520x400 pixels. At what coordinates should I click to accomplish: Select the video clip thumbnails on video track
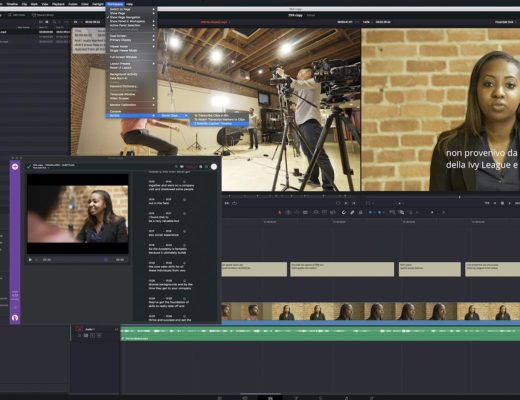tap(371, 311)
